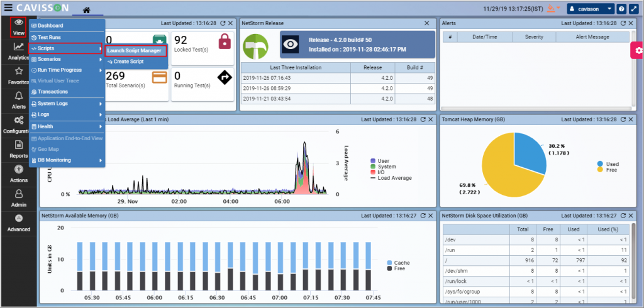Refresh the CPU Load Average widget
Screen dimensions: 644x308
[x=423, y=119]
